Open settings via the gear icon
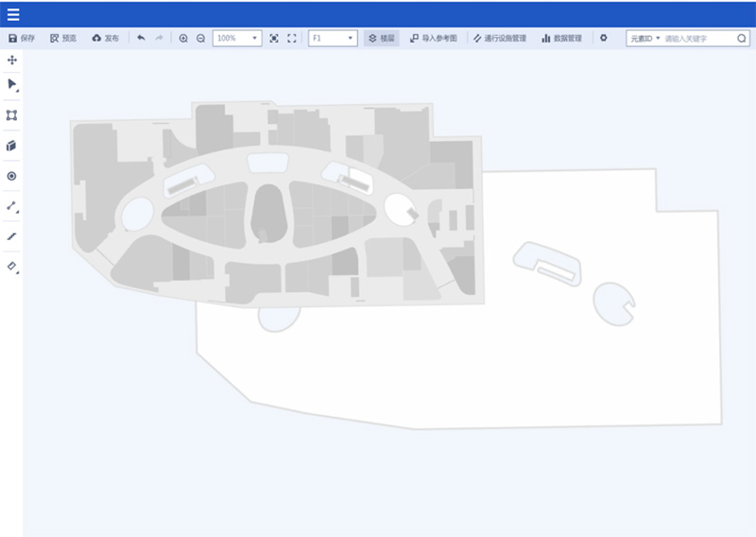 pyautogui.click(x=604, y=39)
